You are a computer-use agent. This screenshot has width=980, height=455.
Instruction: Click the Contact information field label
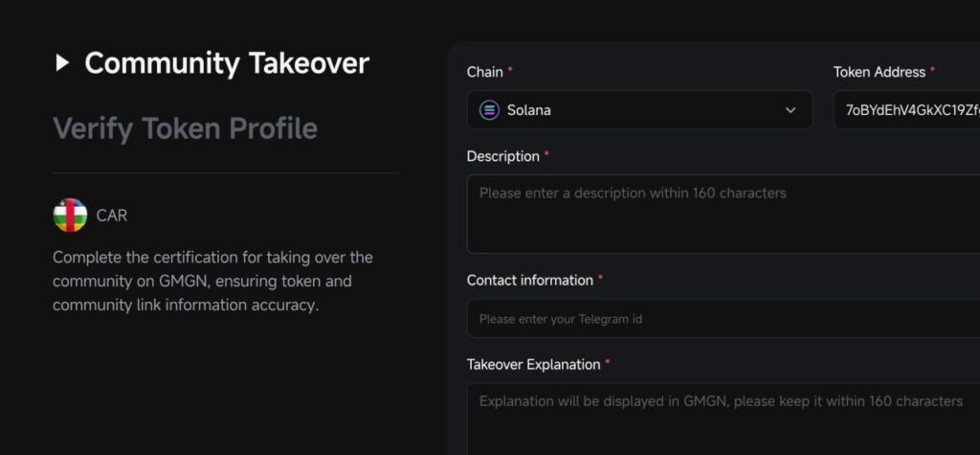coord(529,281)
